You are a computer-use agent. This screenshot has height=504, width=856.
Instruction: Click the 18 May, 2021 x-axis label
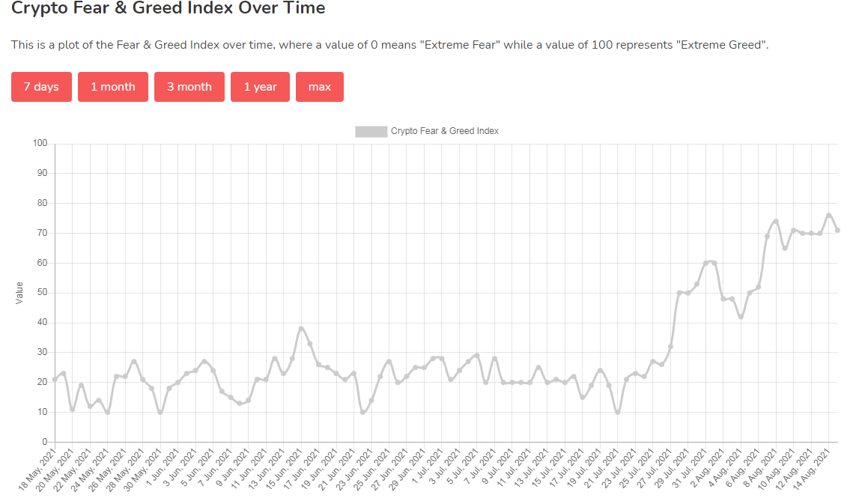click(x=37, y=470)
